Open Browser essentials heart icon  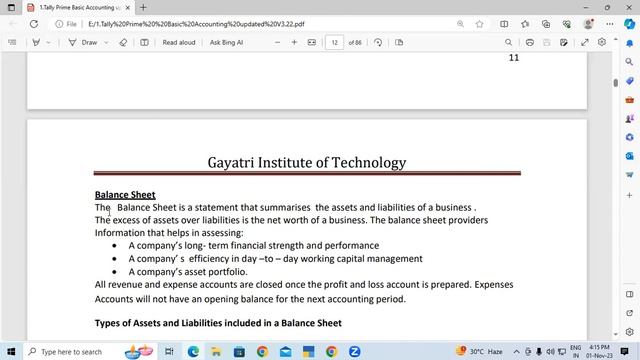567,24
